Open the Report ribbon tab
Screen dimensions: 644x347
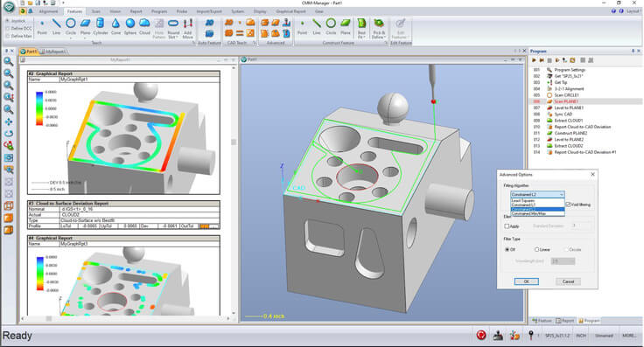136,11
